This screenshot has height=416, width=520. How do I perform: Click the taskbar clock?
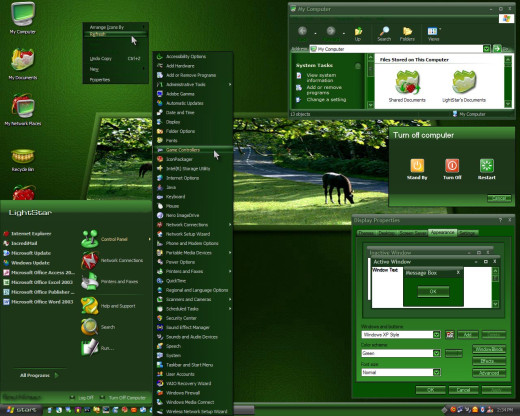(x=504, y=409)
